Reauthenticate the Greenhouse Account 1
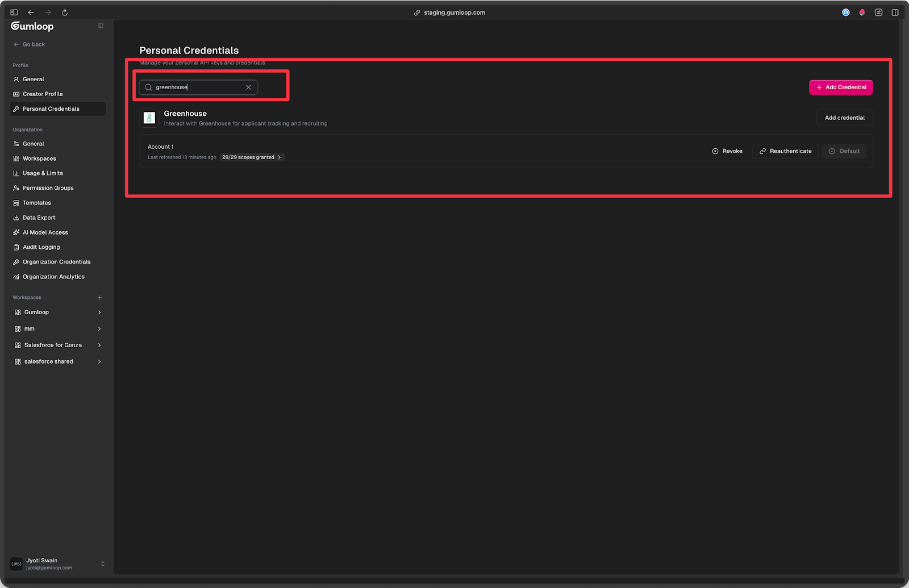The image size is (909, 588). [785, 151]
